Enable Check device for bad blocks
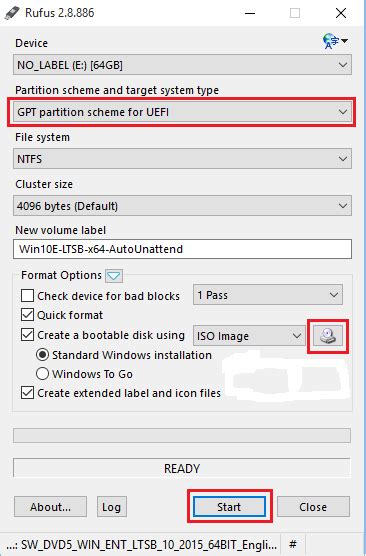 coord(28,295)
